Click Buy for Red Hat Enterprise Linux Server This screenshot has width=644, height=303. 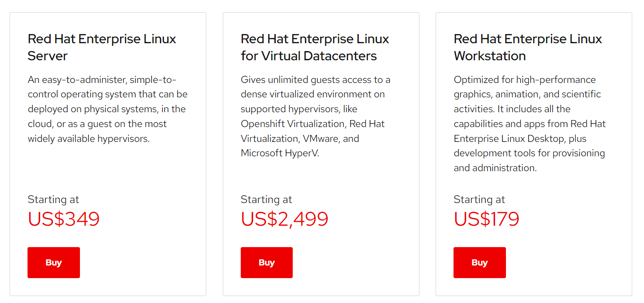54,262
